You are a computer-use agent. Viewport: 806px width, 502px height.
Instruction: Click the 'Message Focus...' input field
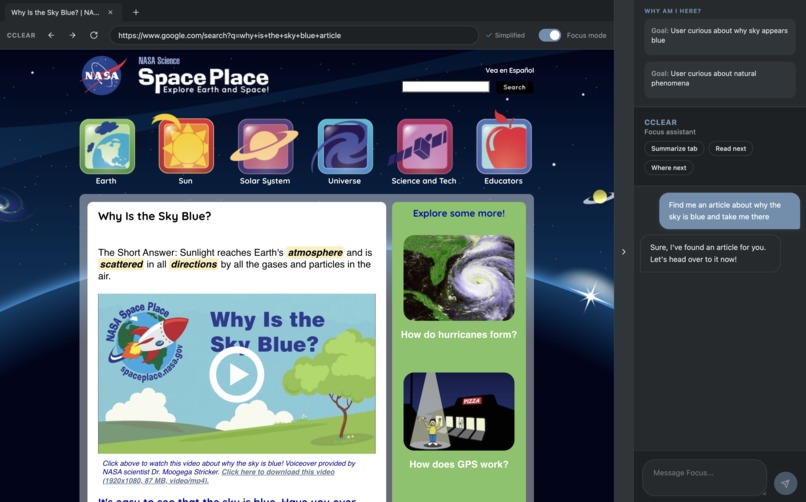pos(704,477)
